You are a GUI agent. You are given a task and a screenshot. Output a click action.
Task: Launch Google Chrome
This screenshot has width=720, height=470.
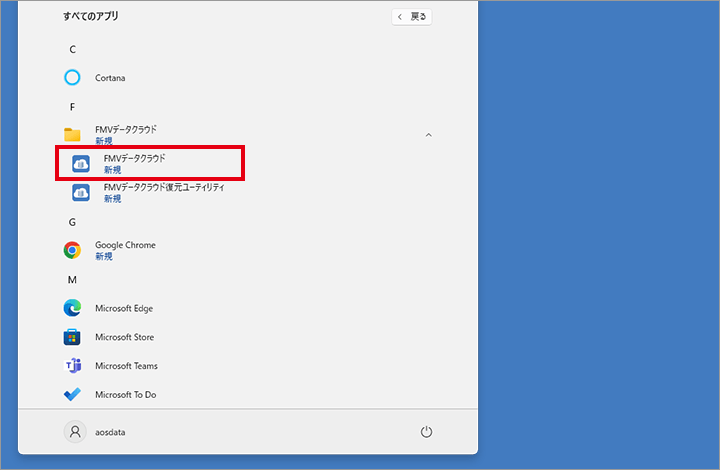tap(124, 250)
